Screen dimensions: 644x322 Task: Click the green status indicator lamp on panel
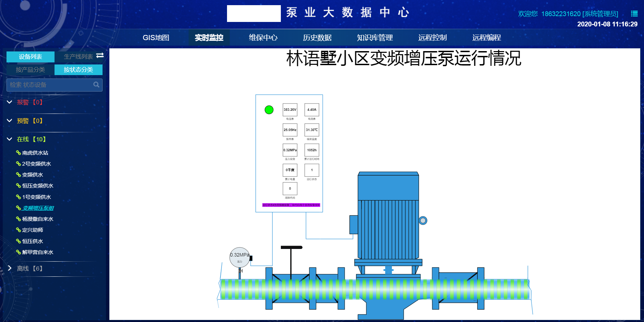coord(269,110)
